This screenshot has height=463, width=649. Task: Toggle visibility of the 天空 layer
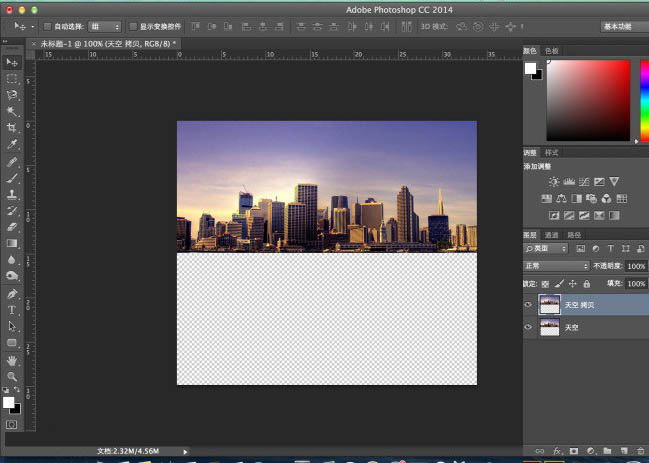528,327
